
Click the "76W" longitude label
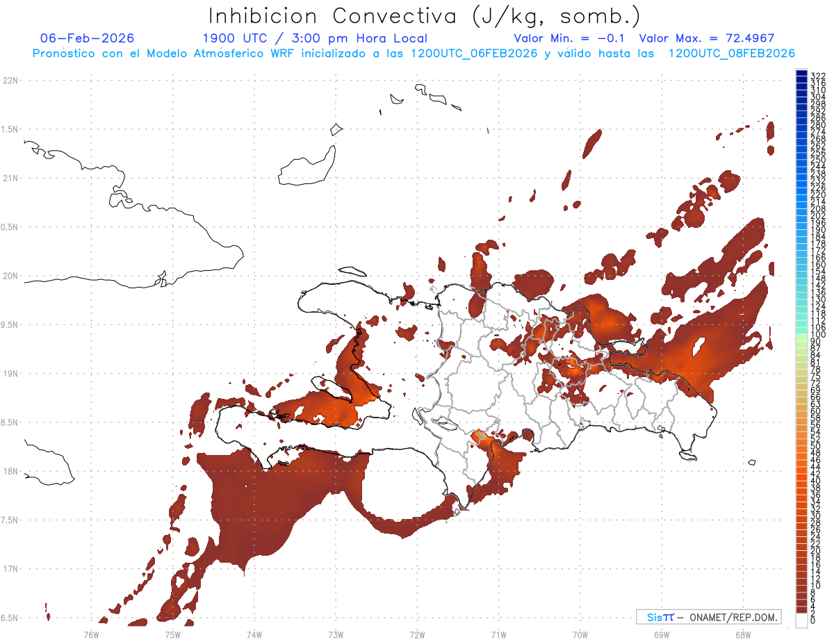click(91, 634)
